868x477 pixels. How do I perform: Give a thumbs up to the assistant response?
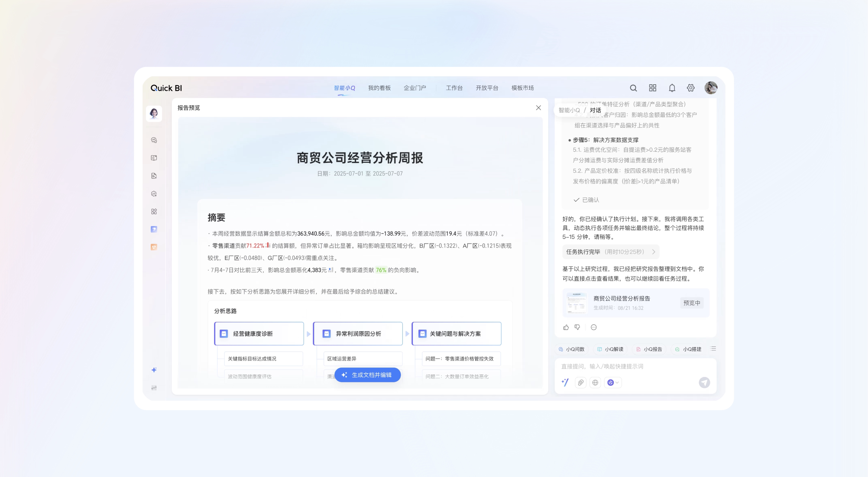click(566, 327)
